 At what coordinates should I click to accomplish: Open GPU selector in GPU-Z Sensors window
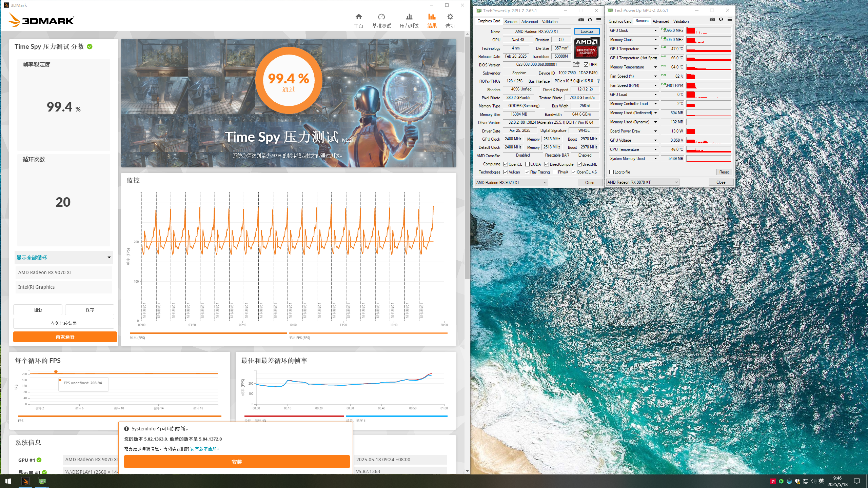coord(643,182)
